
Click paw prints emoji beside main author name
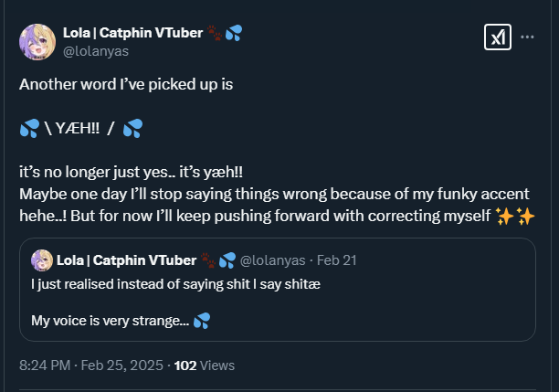(214, 32)
